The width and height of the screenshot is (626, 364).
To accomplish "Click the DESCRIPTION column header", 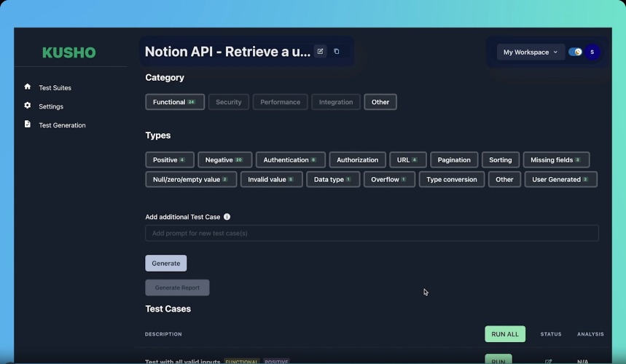I will (163, 334).
